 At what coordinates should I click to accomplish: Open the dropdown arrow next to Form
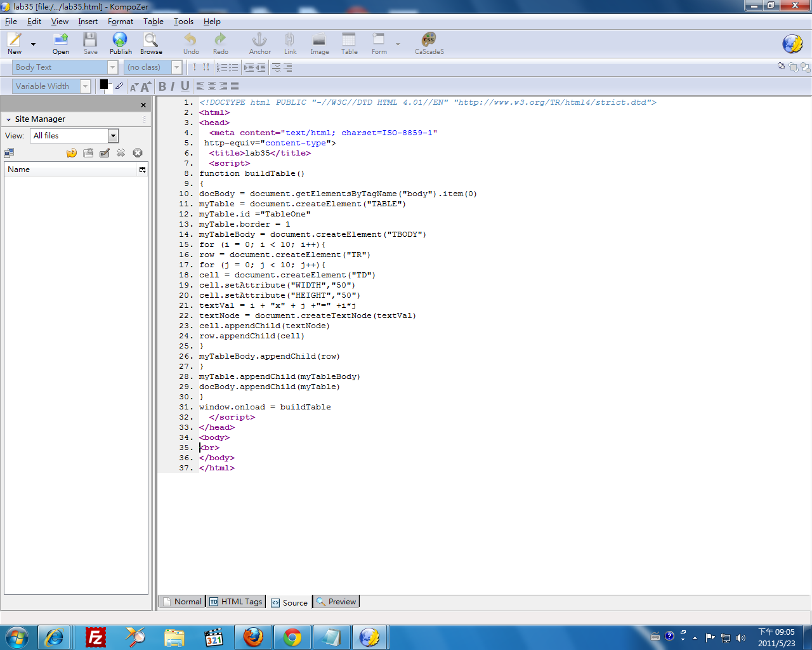point(398,44)
